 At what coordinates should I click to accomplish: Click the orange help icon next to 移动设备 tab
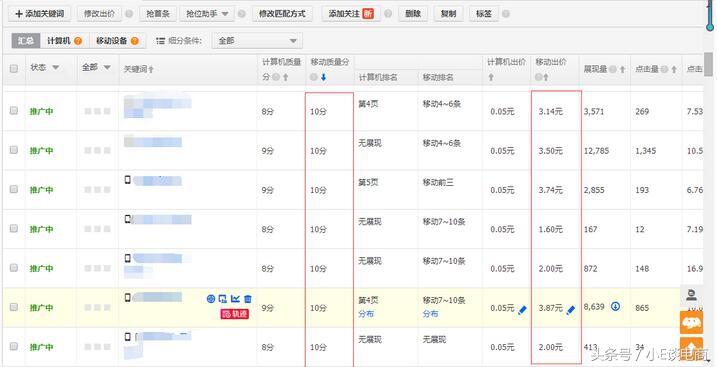(x=134, y=41)
